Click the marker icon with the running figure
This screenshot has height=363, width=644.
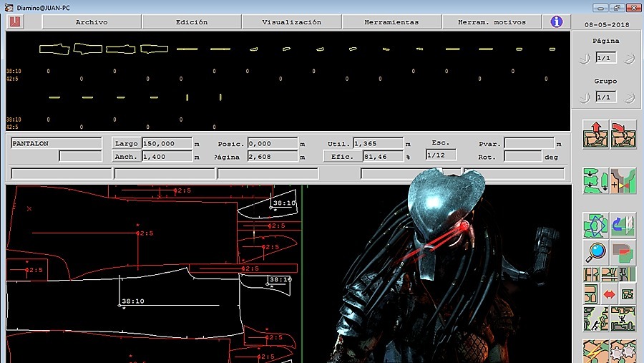tap(595, 319)
